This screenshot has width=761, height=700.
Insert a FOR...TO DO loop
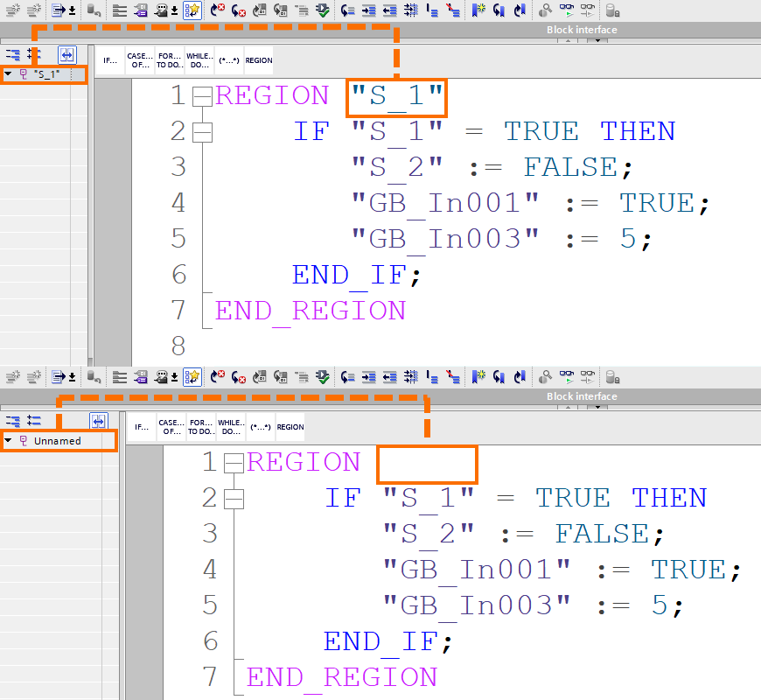coord(169,59)
